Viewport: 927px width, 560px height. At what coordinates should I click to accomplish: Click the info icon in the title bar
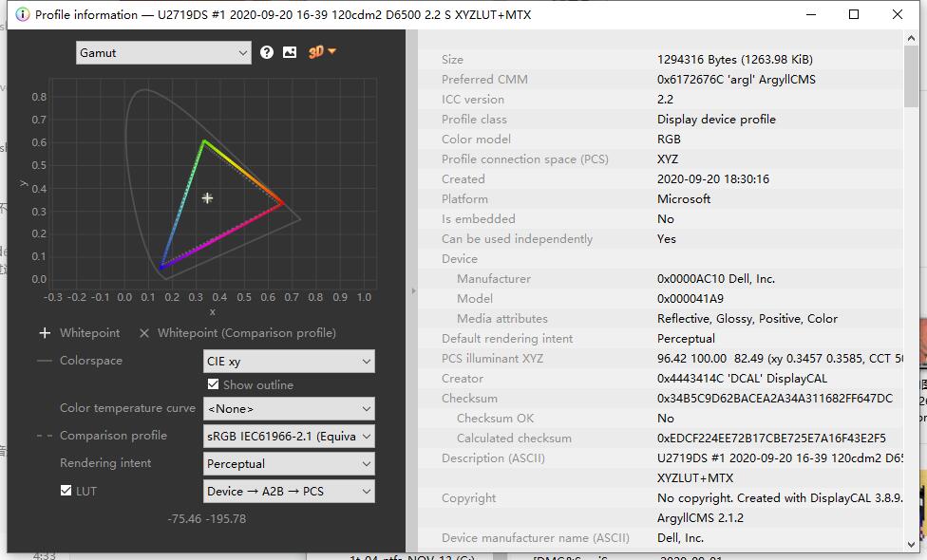[22, 15]
